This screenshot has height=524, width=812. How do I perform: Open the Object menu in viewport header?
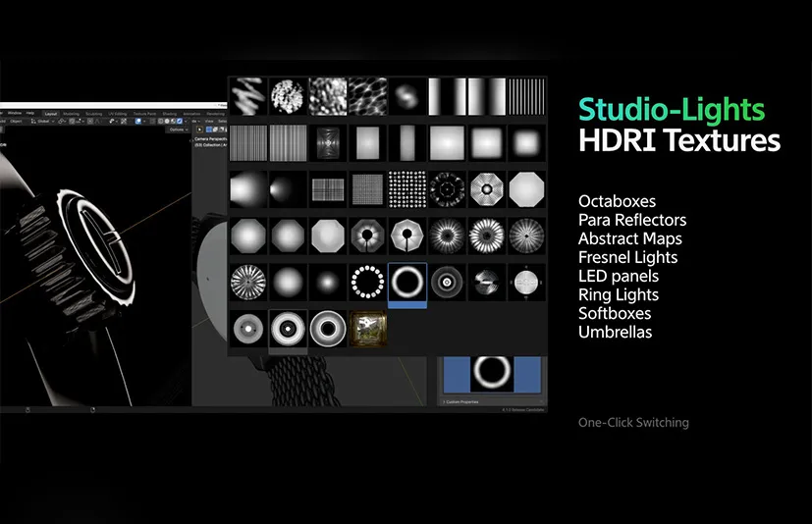(16, 121)
